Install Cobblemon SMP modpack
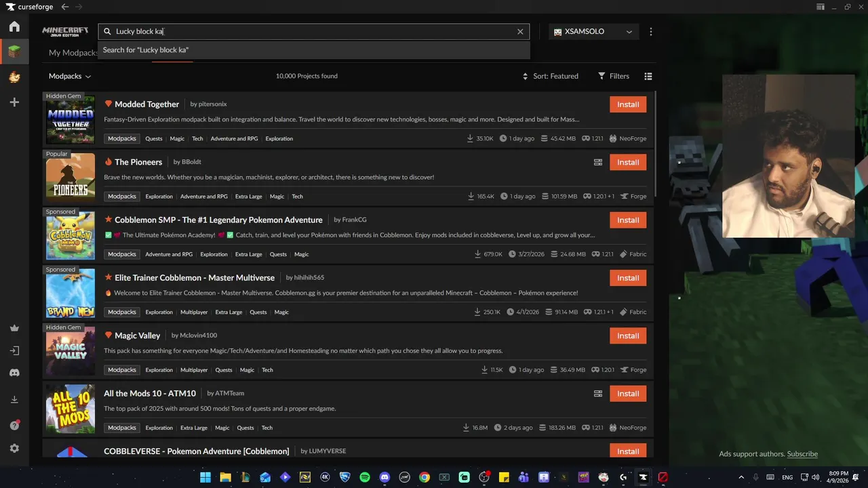This screenshot has width=868, height=488. [628, 220]
